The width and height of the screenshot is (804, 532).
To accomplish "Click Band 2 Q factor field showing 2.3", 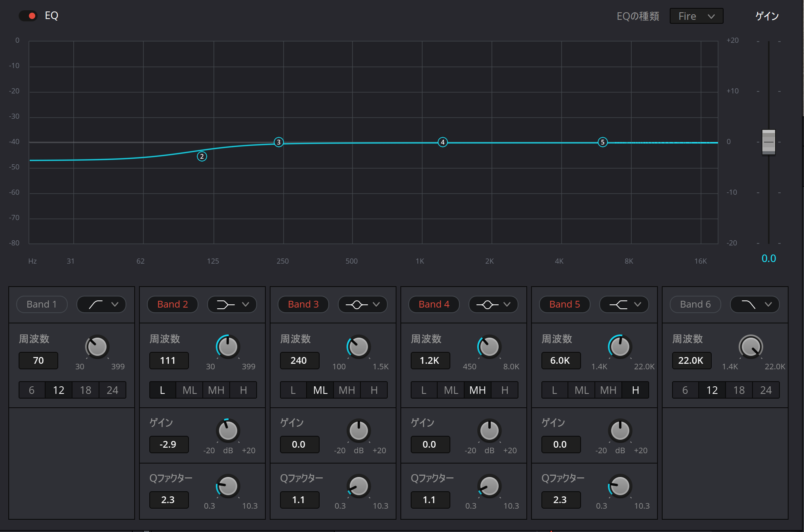I will click(x=169, y=500).
